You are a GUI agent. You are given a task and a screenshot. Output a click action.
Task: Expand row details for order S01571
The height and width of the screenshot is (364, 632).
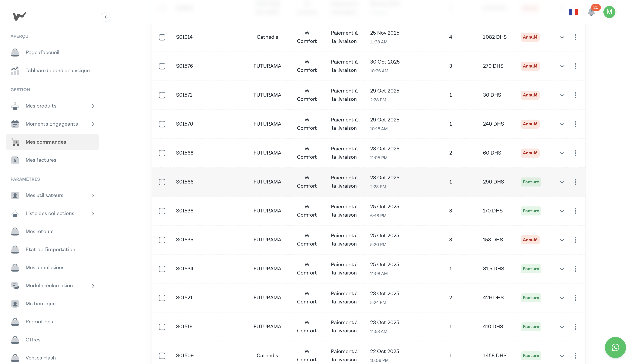(x=562, y=95)
